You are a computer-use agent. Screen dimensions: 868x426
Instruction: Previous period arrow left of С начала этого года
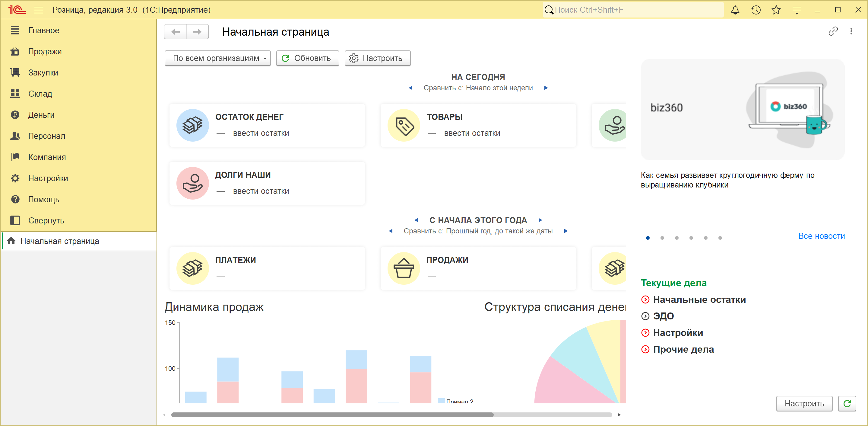point(416,220)
